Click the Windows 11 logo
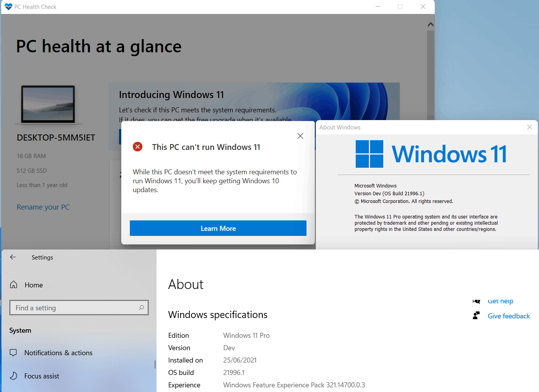The height and width of the screenshot is (392, 539). [x=369, y=154]
